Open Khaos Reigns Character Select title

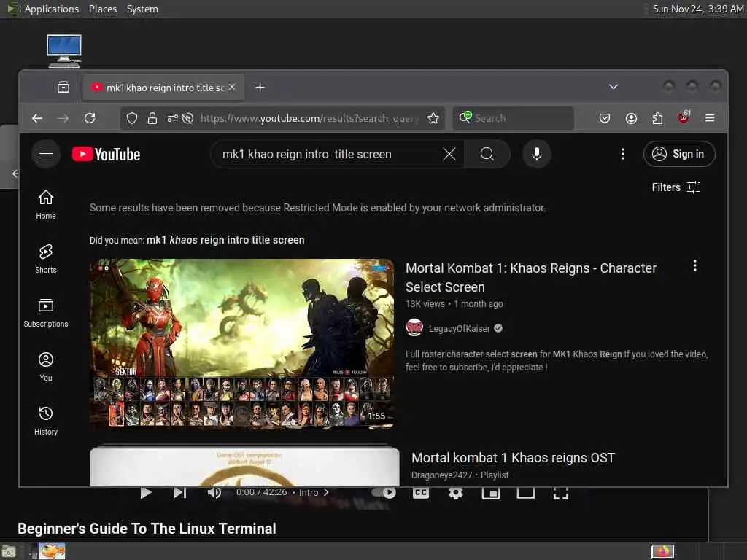coord(531,278)
